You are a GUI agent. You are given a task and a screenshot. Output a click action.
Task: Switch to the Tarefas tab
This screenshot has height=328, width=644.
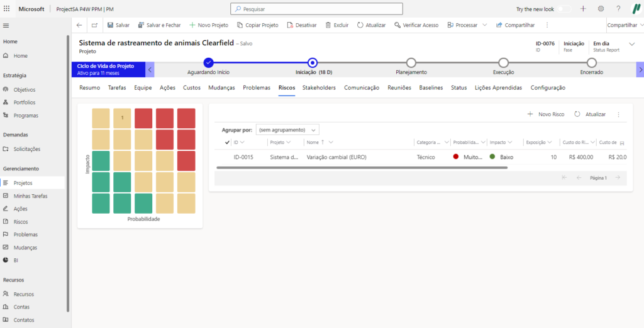[117, 88]
